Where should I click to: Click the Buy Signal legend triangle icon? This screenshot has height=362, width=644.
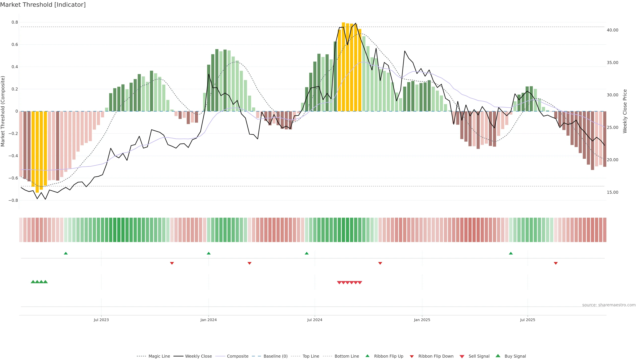coord(498,356)
